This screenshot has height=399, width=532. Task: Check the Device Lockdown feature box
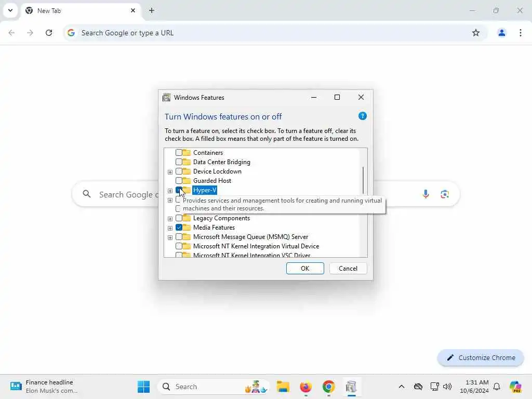(x=179, y=171)
